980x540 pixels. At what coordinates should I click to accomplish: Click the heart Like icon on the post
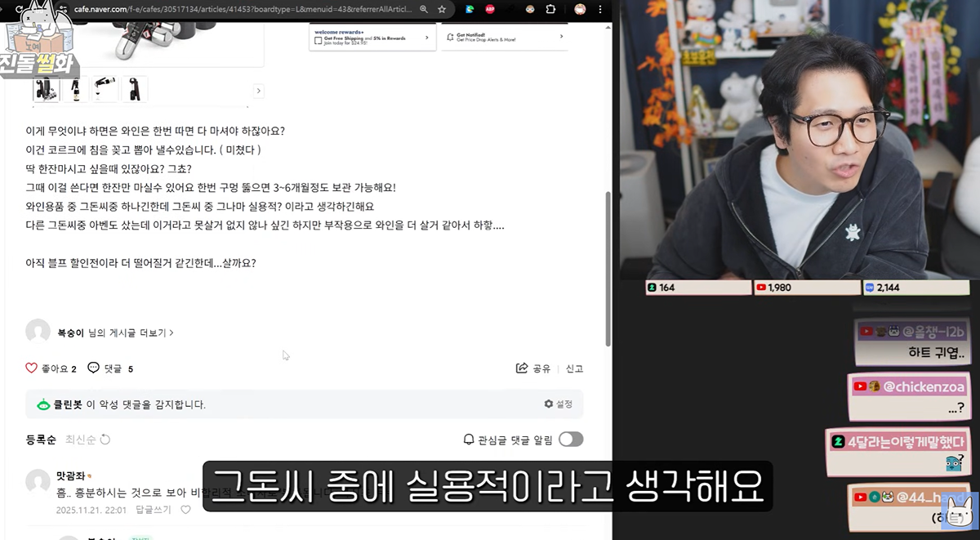[32, 368]
